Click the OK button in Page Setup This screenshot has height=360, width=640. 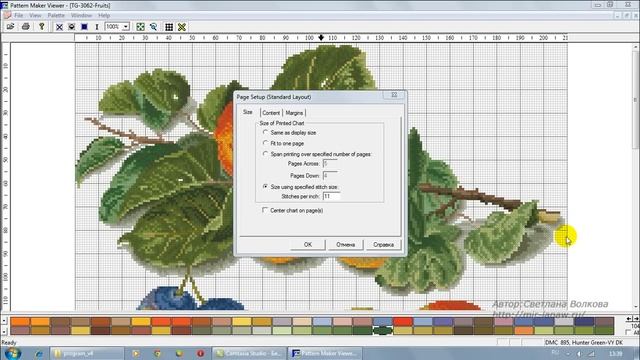pyautogui.click(x=308, y=244)
